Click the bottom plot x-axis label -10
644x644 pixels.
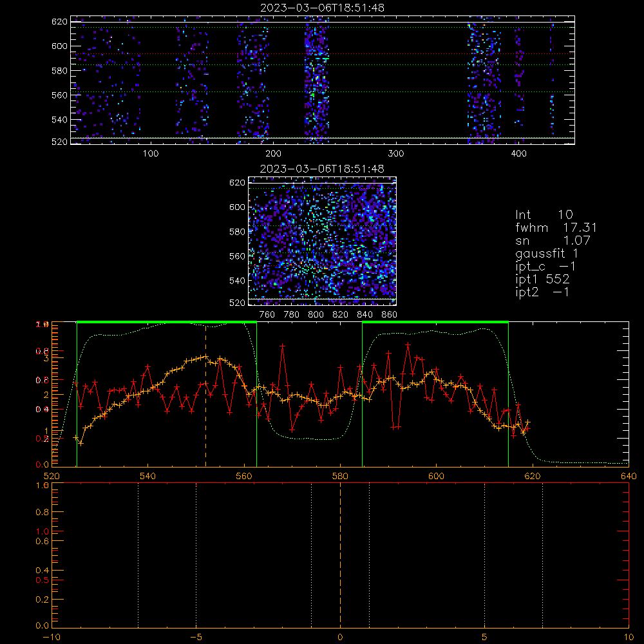(52, 637)
